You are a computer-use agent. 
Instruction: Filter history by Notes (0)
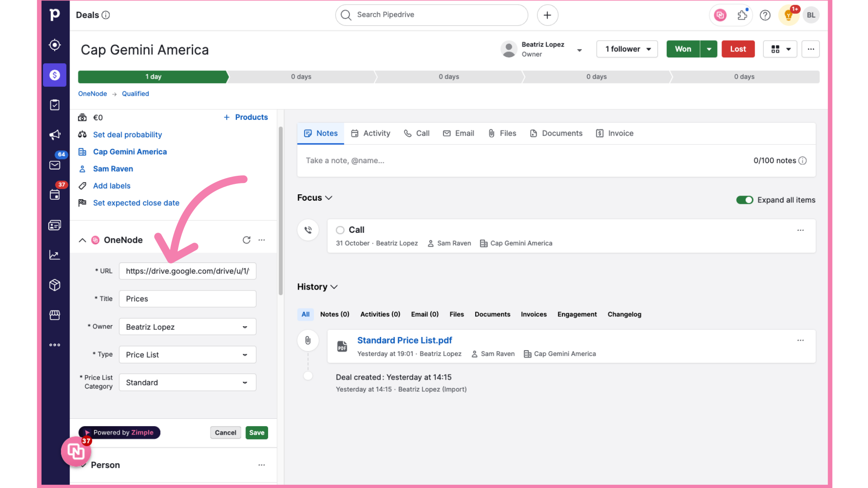pyautogui.click(x=335, y=314)
